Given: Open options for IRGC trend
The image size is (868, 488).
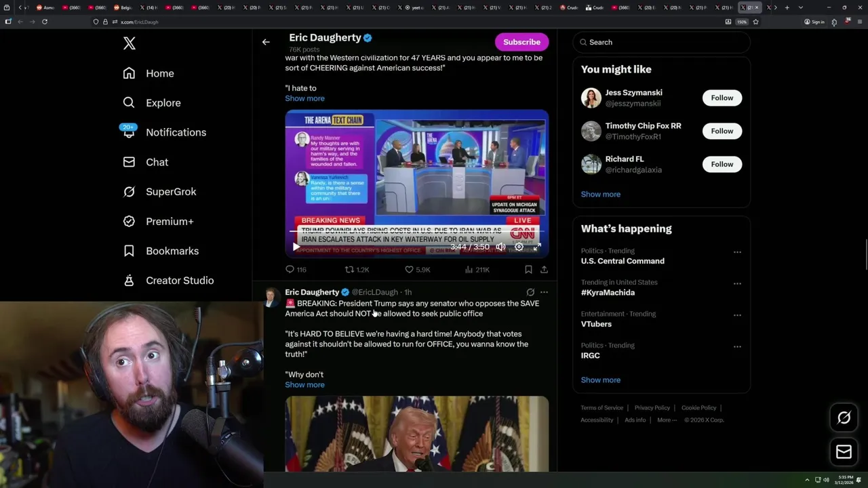Looking at the screenshot, I should [x=737, y=346].
